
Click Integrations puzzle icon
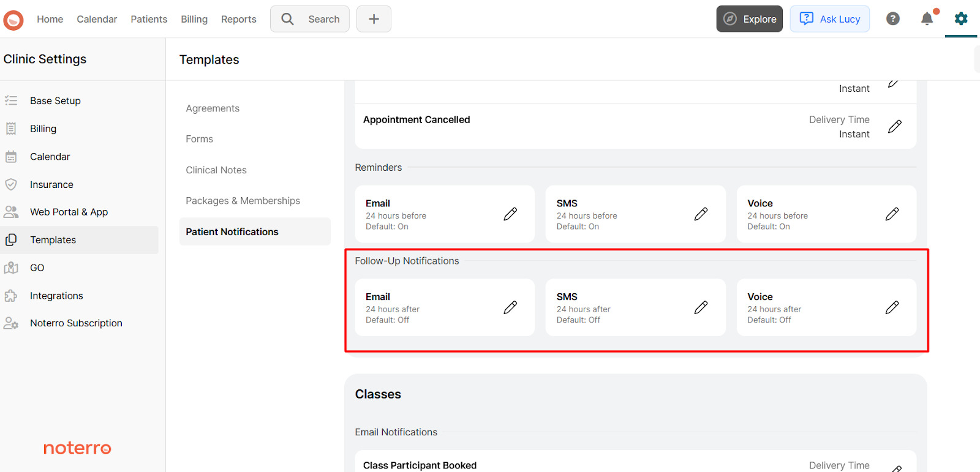11,296
